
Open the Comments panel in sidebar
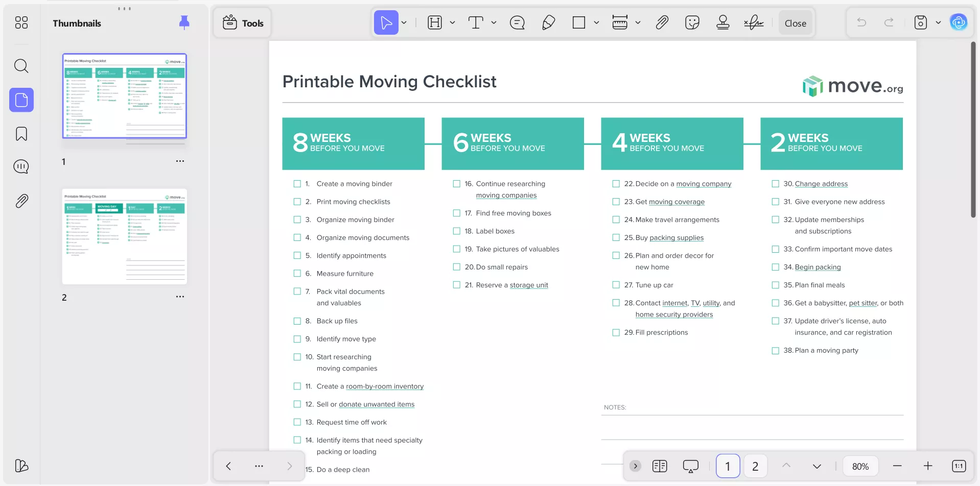21,167
